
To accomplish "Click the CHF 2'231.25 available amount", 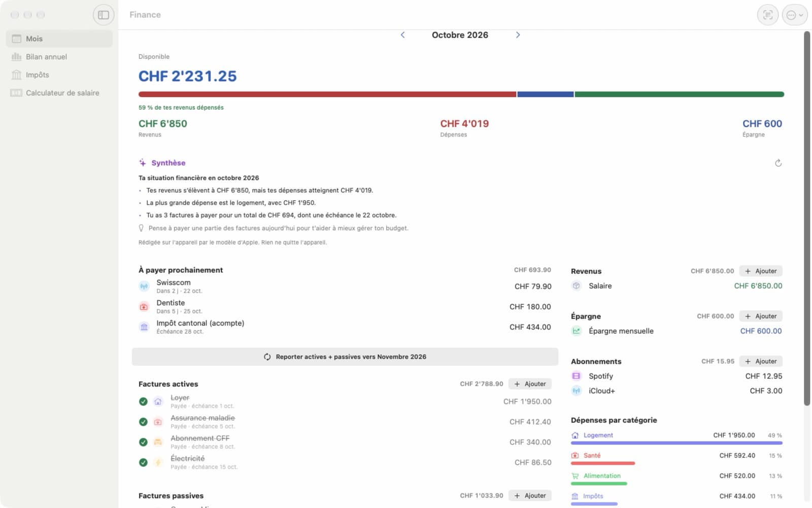I will [188, 76].
